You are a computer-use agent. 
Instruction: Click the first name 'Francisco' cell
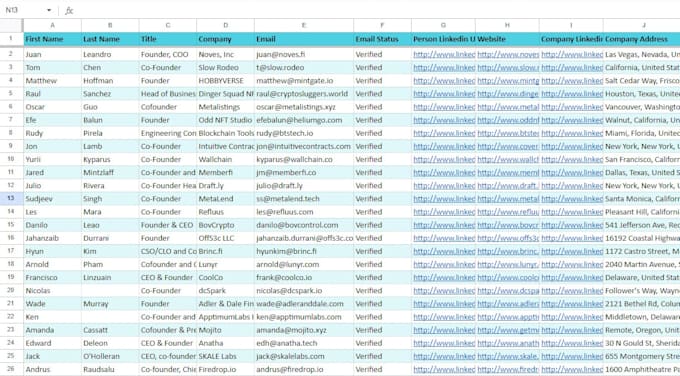click(x=52, y=278)
